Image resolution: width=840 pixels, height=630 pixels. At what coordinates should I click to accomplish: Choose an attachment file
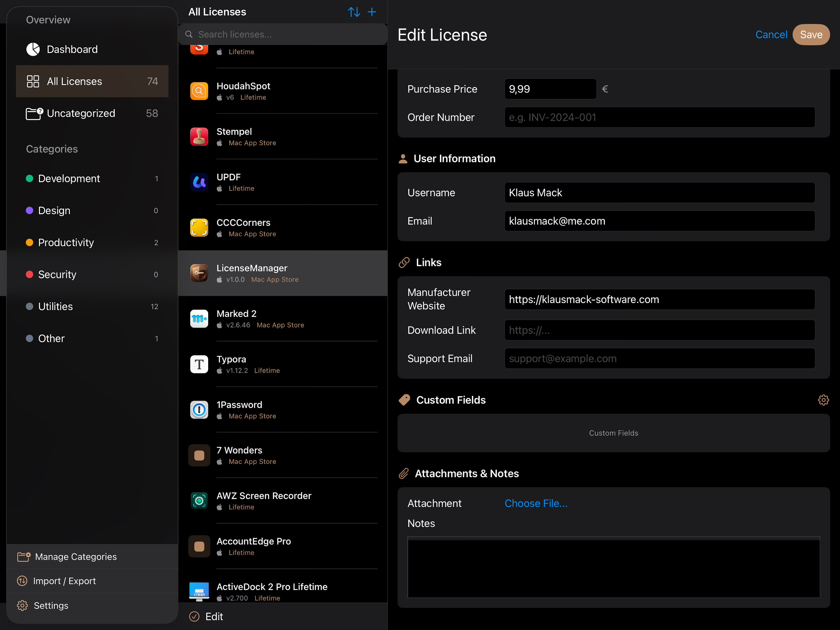536,503
